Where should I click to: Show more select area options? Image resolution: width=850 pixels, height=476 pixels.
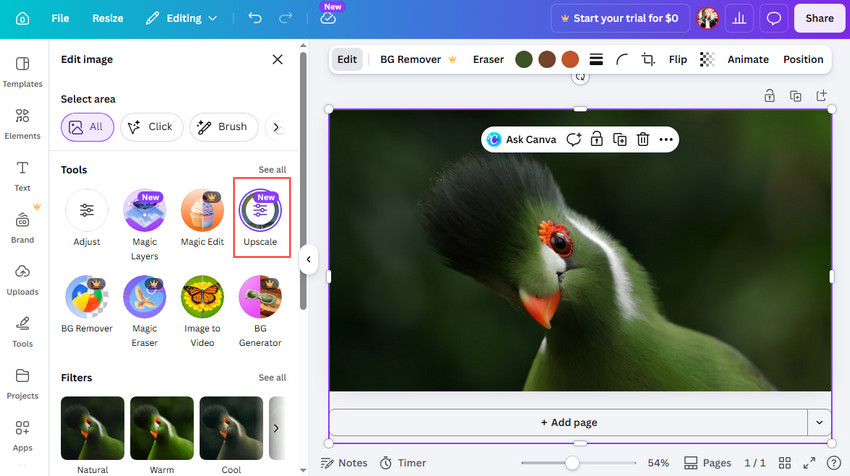(x=276, y=127)
